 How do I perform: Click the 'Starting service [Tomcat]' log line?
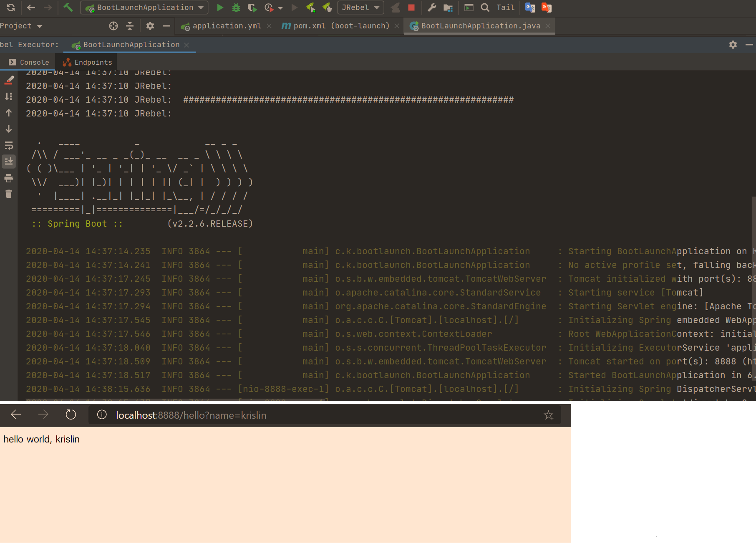pyautogui.click(x=365, y=293)
